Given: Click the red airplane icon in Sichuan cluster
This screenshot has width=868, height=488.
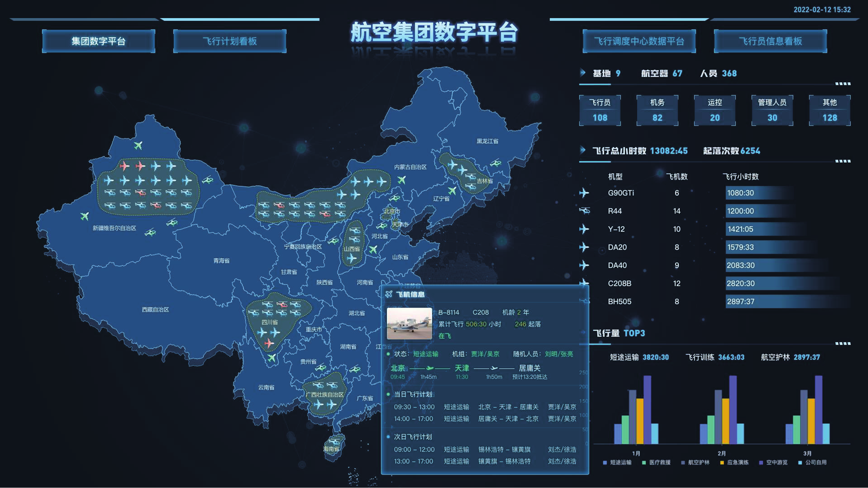Looking at the screenshot, I should click(269, 344).
